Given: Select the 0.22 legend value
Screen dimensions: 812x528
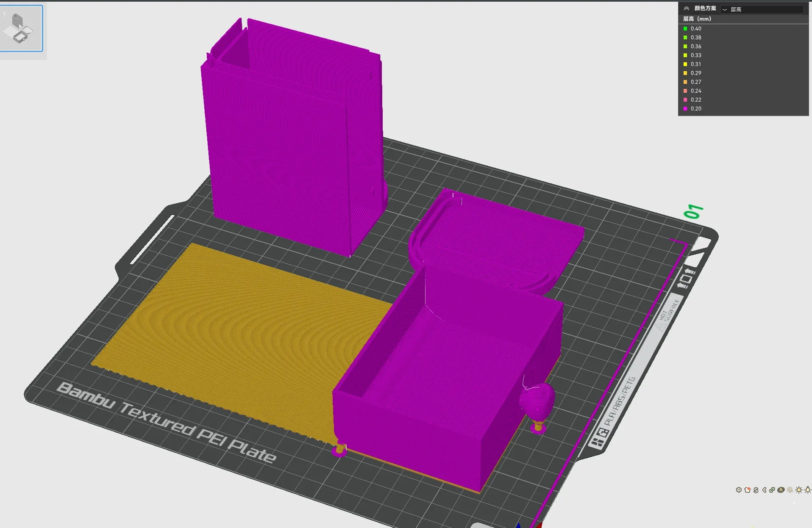Looking at the screenshot, I should tap(696, 100).
